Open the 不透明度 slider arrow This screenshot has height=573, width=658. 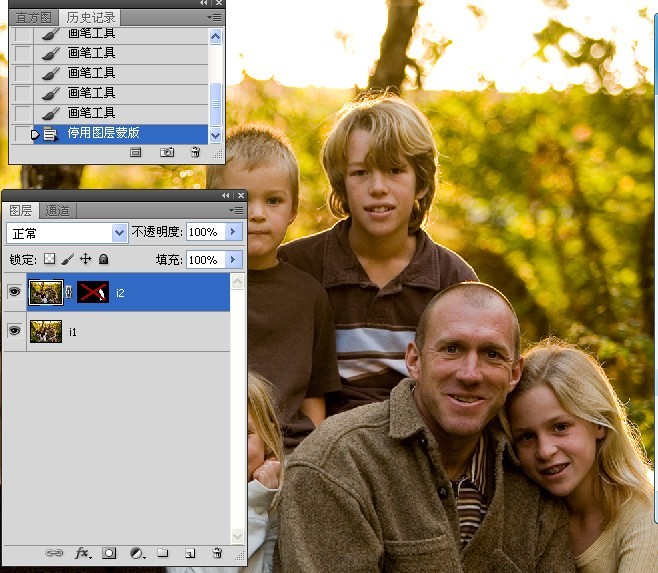(234, 232)
